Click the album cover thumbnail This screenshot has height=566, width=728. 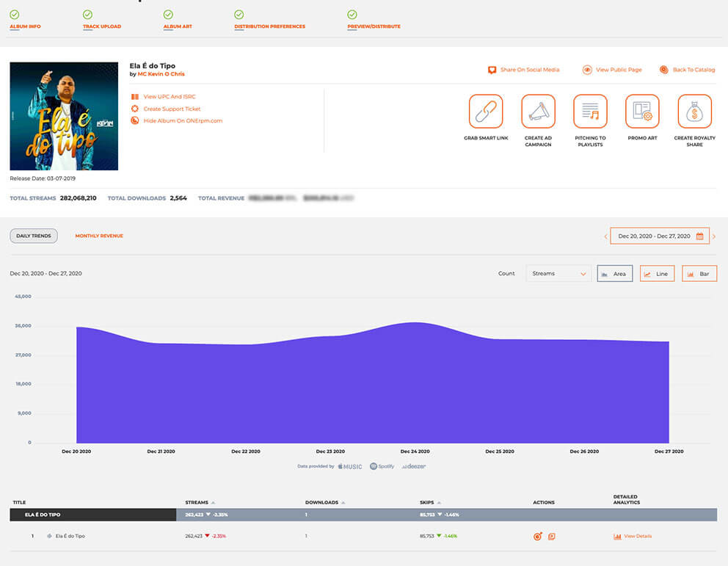[64, 116]
